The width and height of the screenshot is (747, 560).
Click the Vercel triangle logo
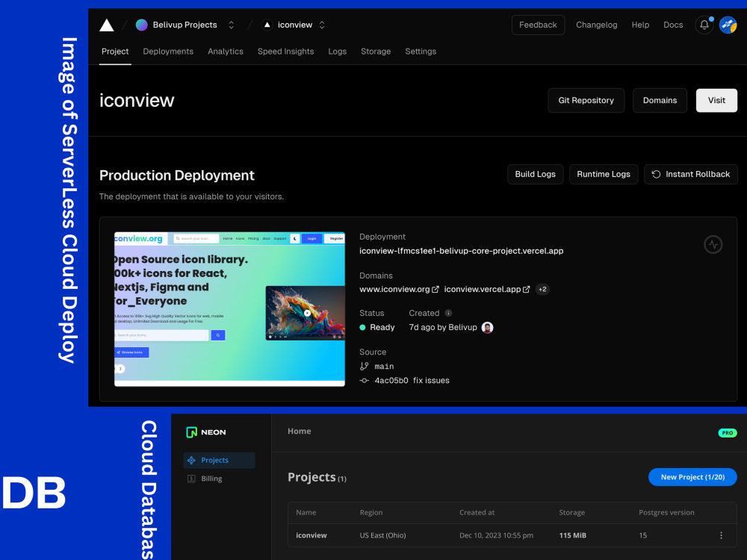pos(106,25)
